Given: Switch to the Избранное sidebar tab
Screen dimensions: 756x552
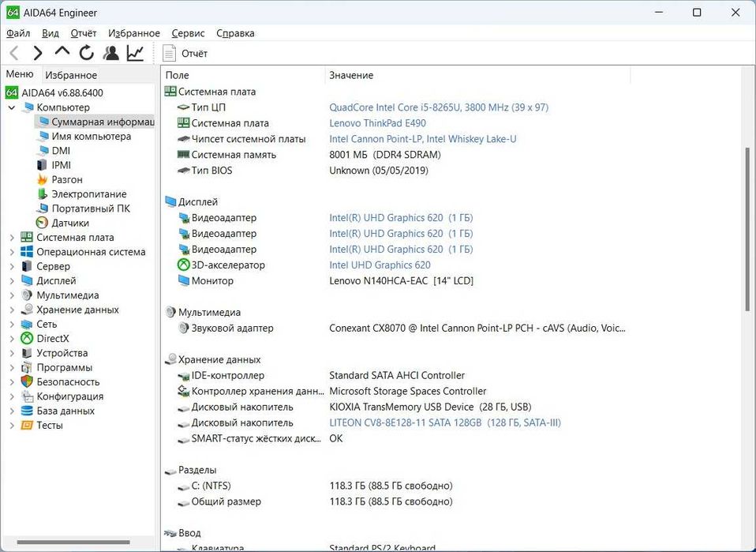Looking at the screenshot, I should pyautogui.click(x=71, y=75).
